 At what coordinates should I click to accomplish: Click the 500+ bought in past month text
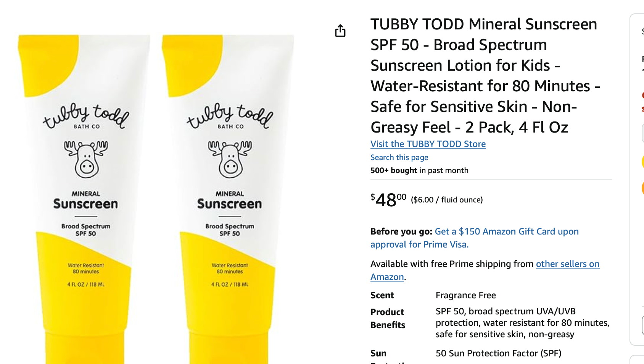pyautogui.click(x=419, y=170)
